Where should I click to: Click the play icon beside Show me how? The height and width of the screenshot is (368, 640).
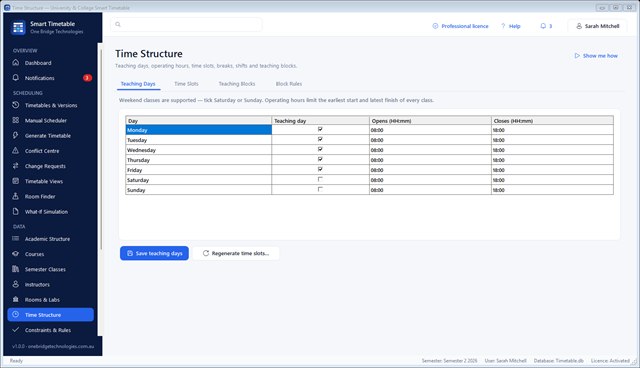click(577, 55)
